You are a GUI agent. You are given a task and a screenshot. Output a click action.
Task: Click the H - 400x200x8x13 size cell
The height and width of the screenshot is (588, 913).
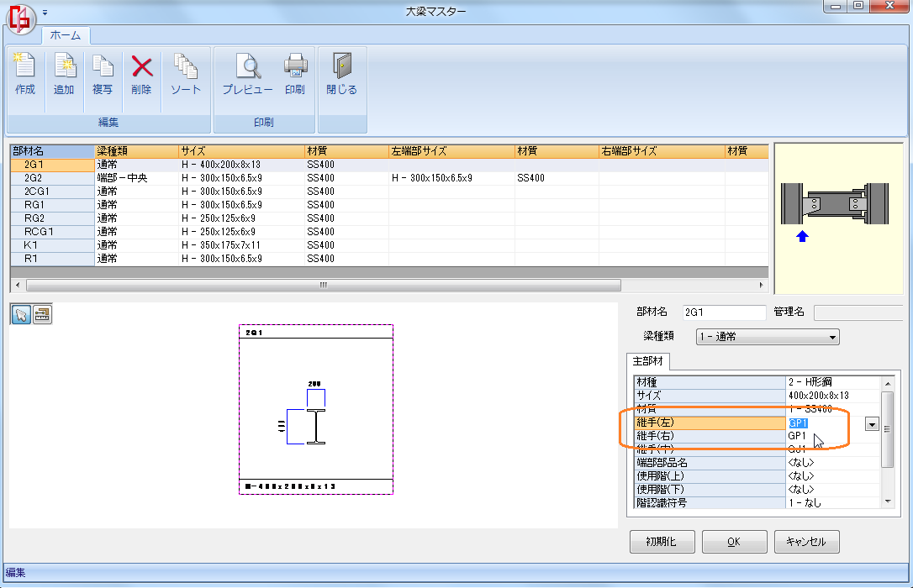pyautogui.click(x=241, y=165)
